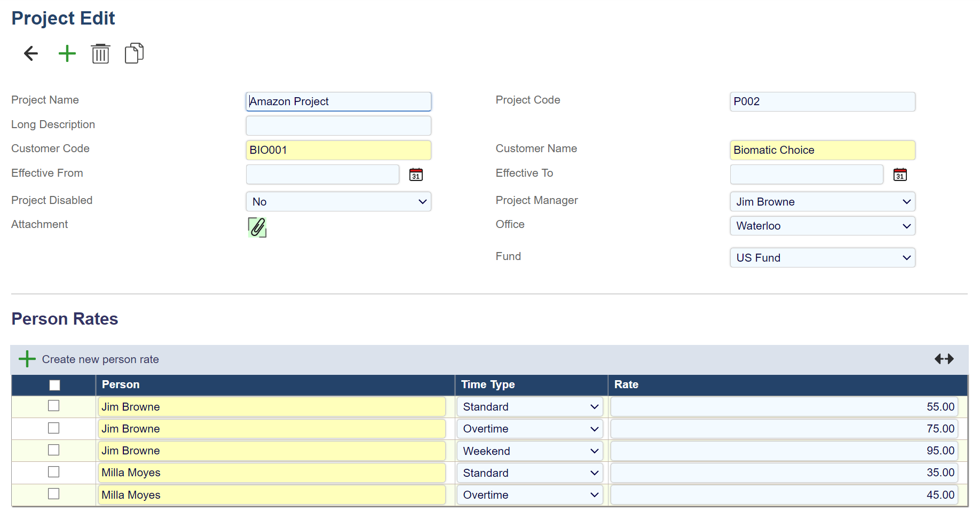The height and width of the screenshot is (519, 980).
Task: Open the Effective To calendar picker
Action: pos(900,175)
